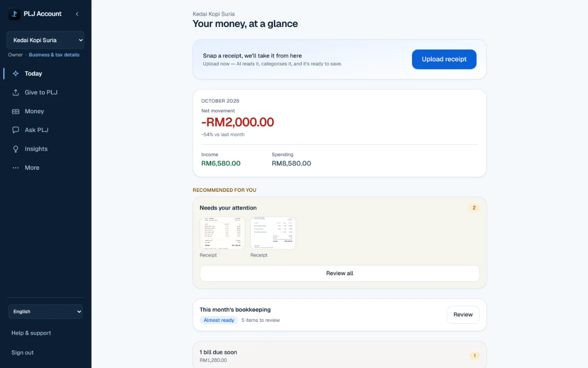Click the Ask PLJ chat bubble icon
This screenshot has width=588, height=368.
coord(16,130)
